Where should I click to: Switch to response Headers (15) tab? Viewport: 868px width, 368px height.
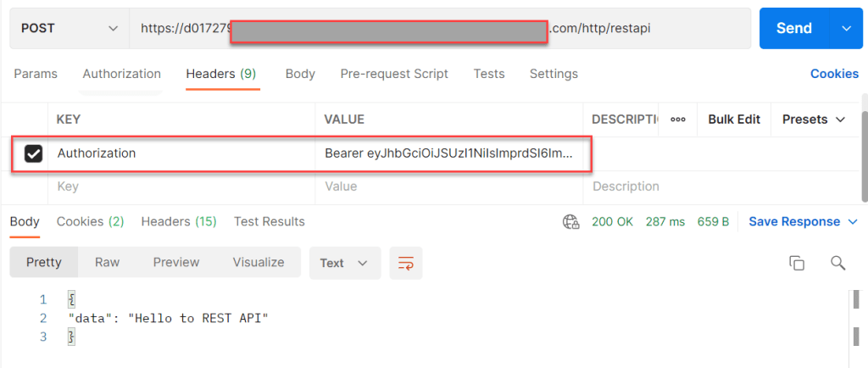tap(179, 222)
